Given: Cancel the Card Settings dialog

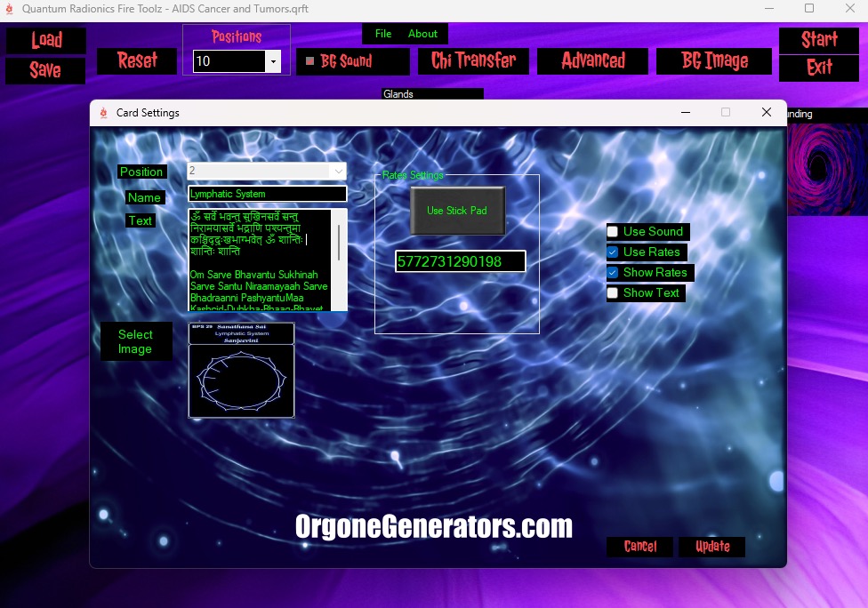Looking at the screenshot, I should (x=640, y=547).
